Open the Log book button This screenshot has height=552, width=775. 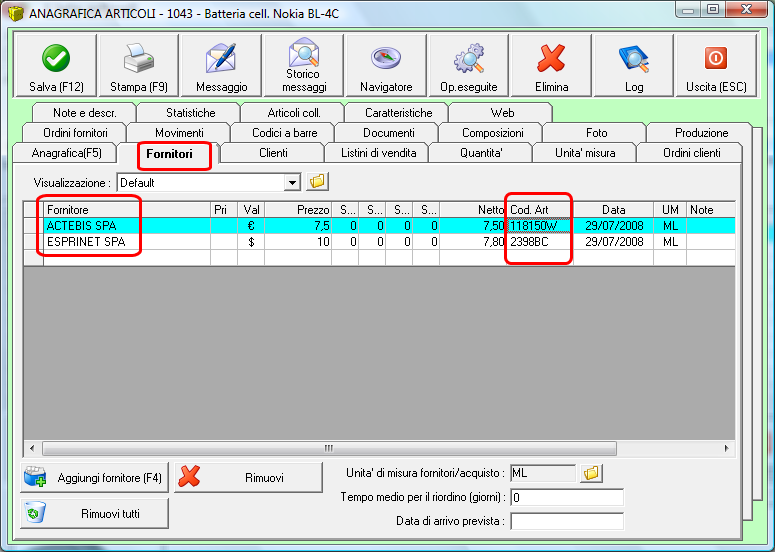click(634, 65)
